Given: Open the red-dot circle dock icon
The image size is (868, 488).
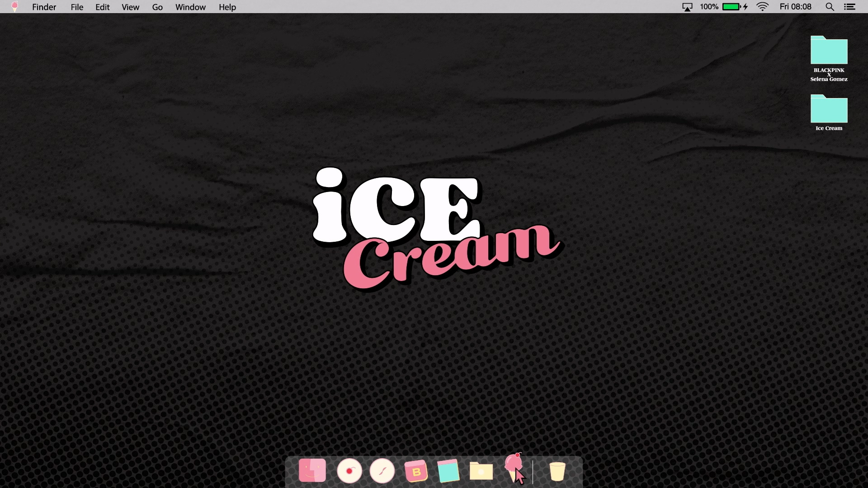Looking at the screenshot, I should click(x=349, y=471).
